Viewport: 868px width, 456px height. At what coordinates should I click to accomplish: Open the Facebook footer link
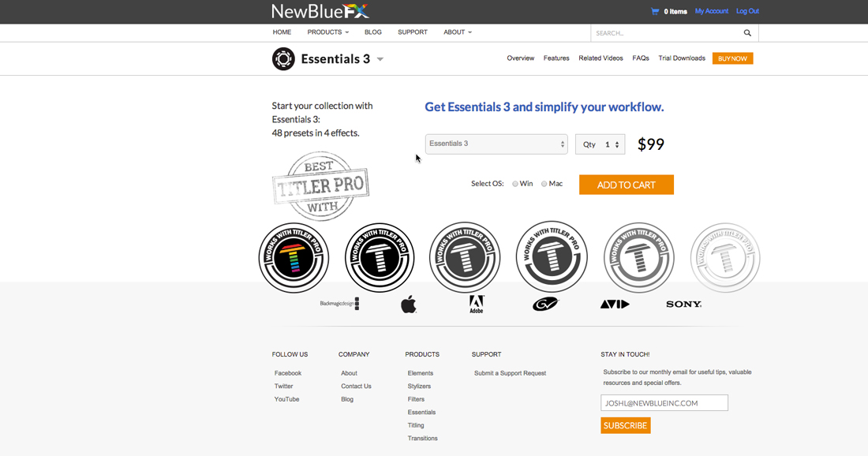click(x=288, y=373)
